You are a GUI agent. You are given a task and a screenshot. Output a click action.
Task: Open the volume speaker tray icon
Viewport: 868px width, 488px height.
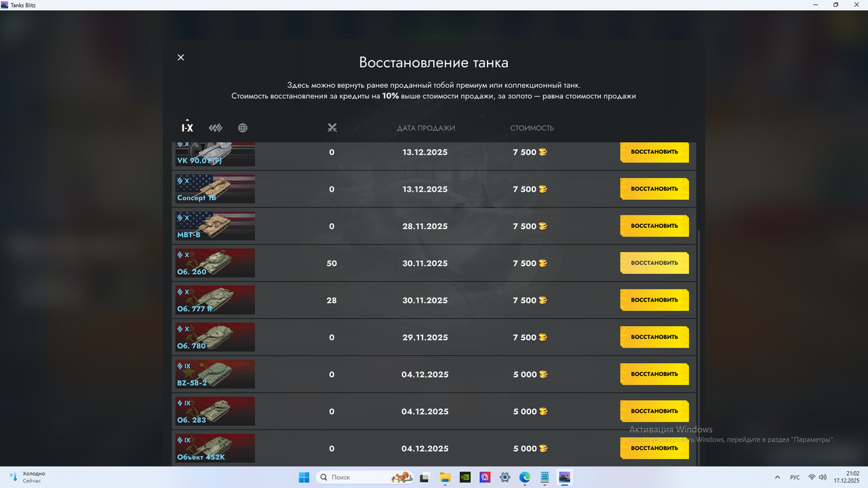(823, 477)
